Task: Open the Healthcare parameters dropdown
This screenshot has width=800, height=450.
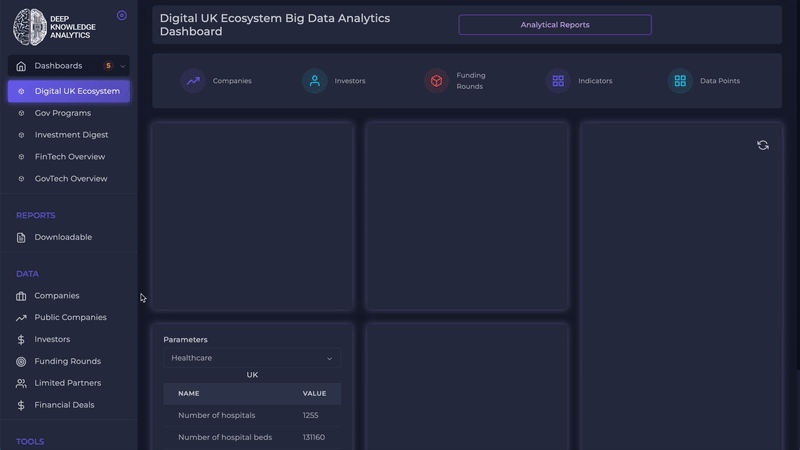Action: point(252,358)
